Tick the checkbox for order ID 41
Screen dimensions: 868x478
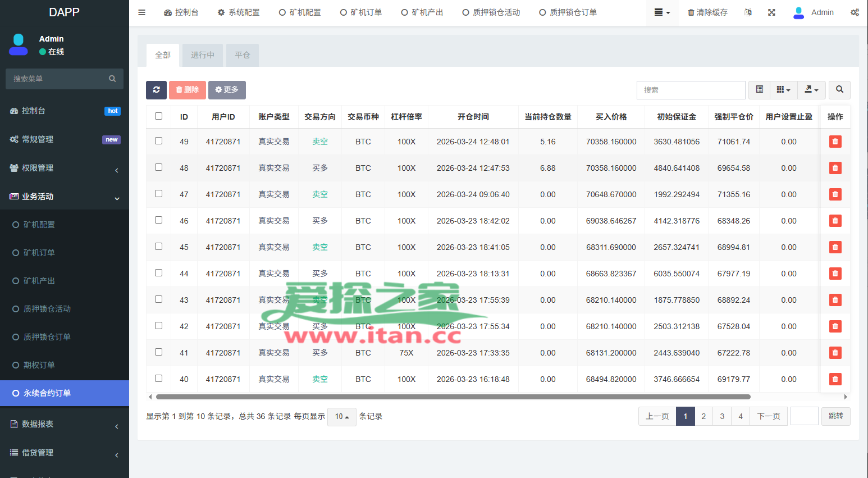click(158, 352)
